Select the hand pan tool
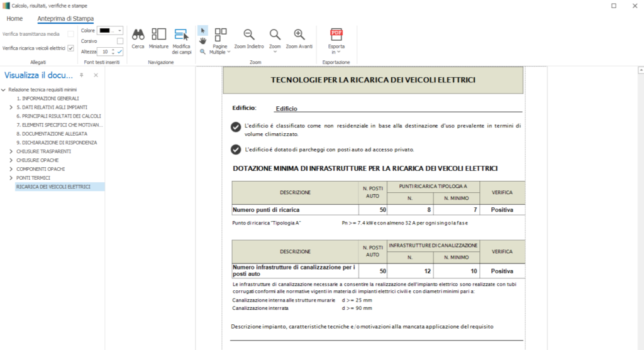The height and width of the screenshot is (350, 644). (x=203, y=41)
